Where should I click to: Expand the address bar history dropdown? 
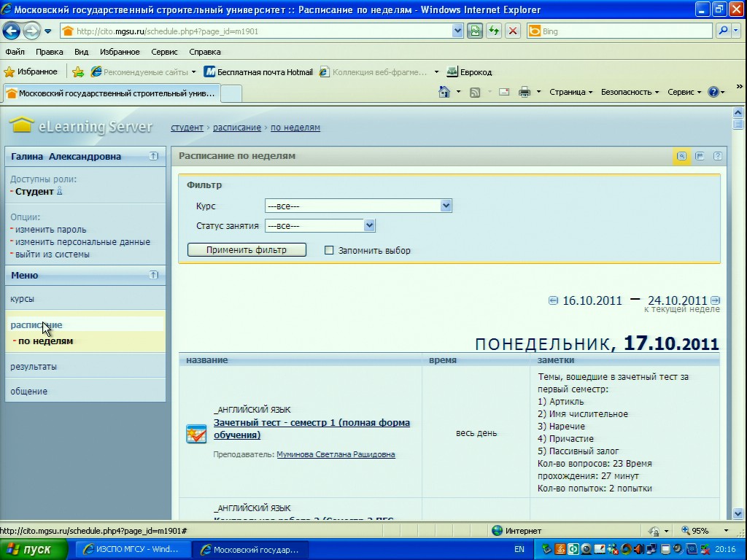[x=457, y=31]
